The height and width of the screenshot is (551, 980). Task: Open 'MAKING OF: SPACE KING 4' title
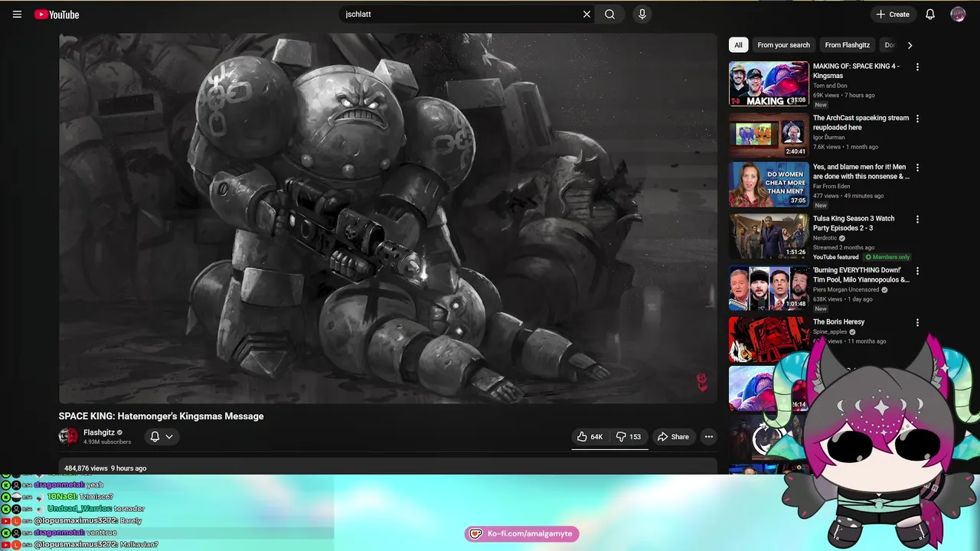click(x=856, y=70)
